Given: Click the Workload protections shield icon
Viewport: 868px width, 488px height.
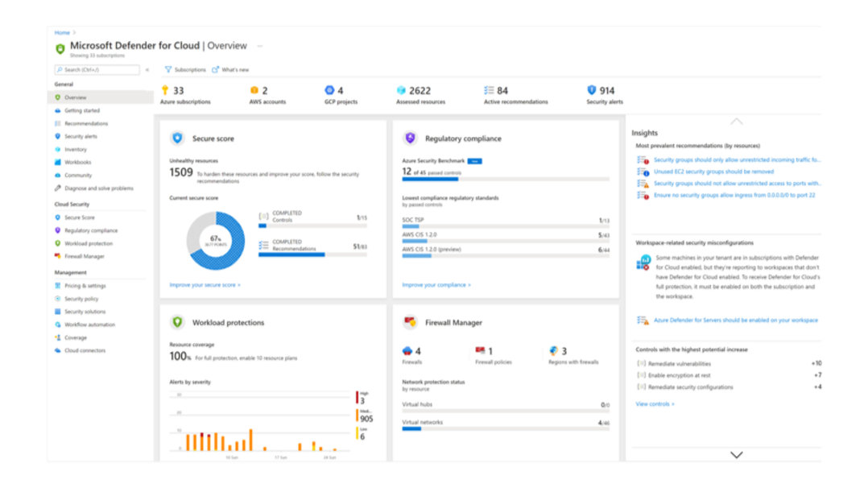Looking at the screenshot, I should click(x=179, y=322).
